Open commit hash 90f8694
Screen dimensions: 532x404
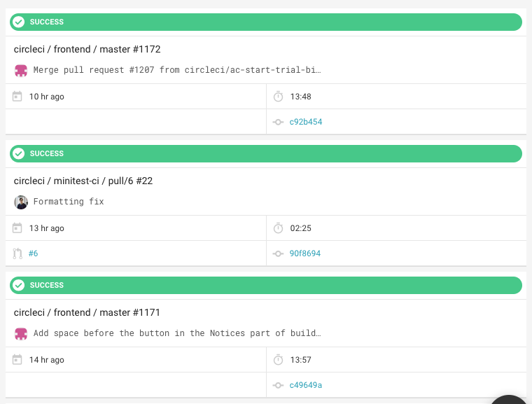[x=305, y=253]
